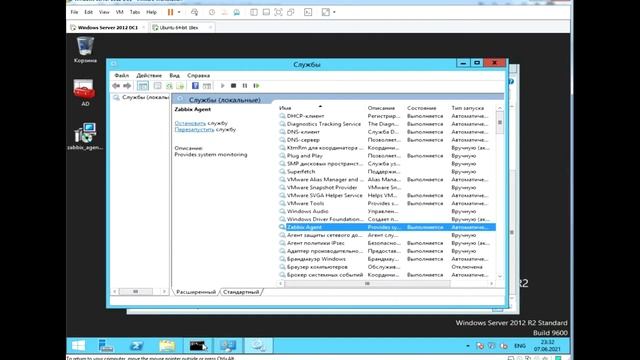Select the VMware Tools service row

pyautogui.click(x=387, y=203)
